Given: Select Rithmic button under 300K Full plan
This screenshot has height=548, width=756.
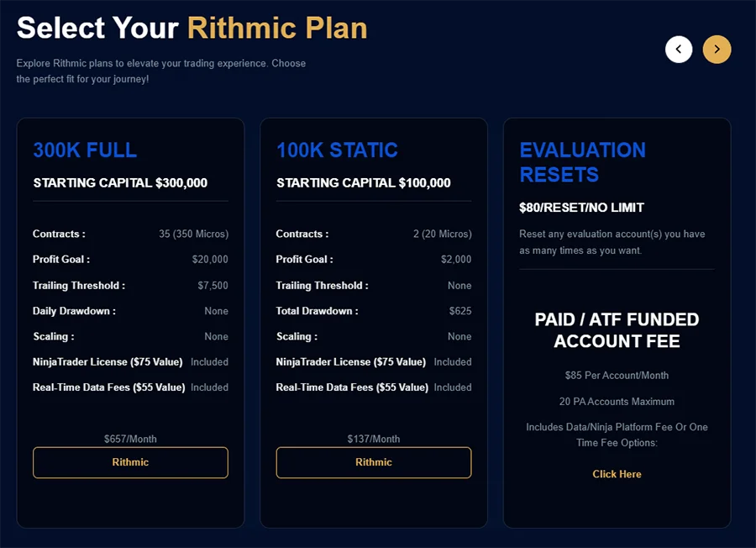Looking at the screenshot, I should [x=130, y=462].
